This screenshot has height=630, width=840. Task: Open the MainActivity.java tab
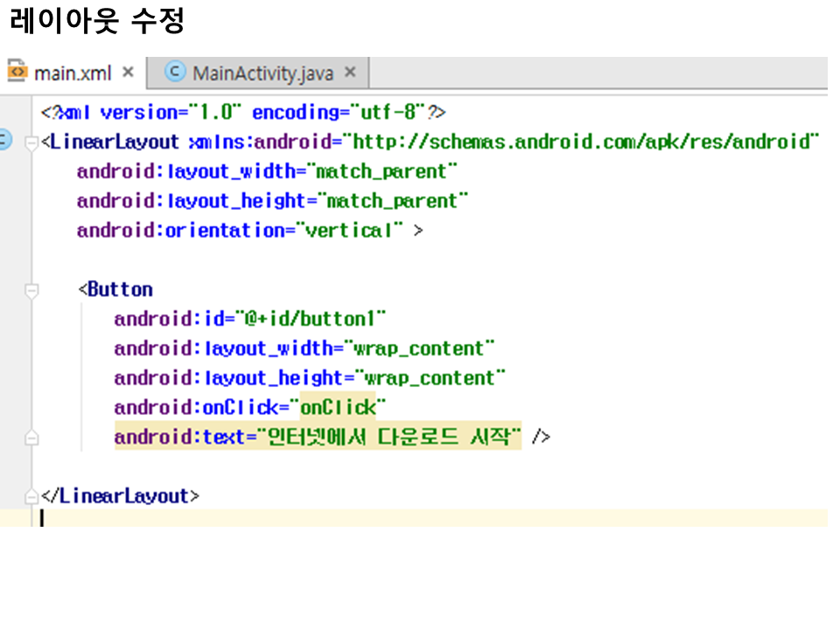tap(262, 73)
